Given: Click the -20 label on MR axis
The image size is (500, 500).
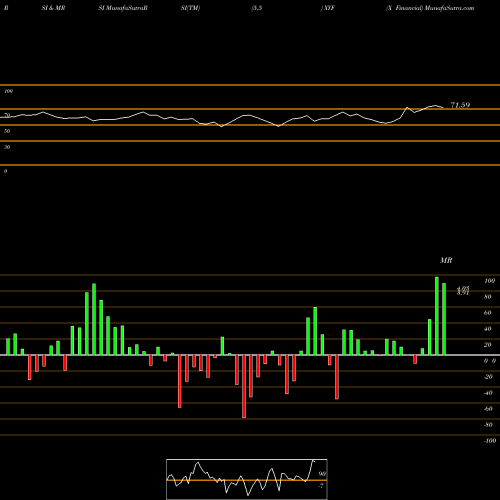Looking at the screenshot, I should (x=488, y=377).
